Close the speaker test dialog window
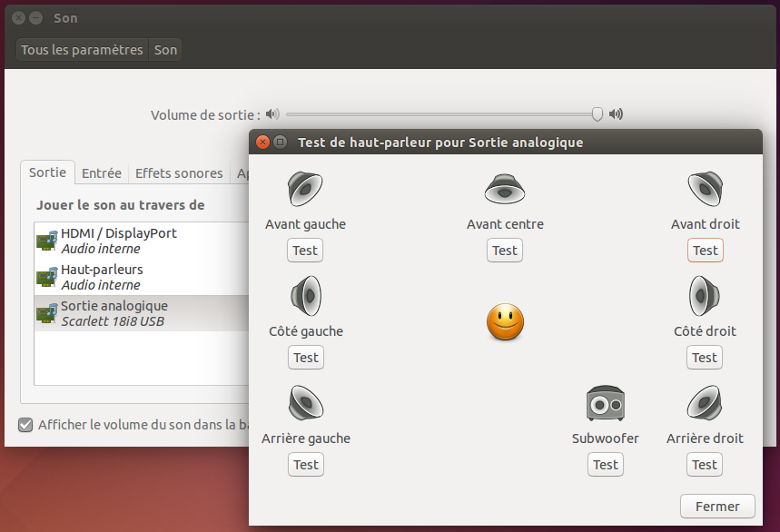Image resolution: width=780 pixels, height=532 pixels. pos(262,143)
